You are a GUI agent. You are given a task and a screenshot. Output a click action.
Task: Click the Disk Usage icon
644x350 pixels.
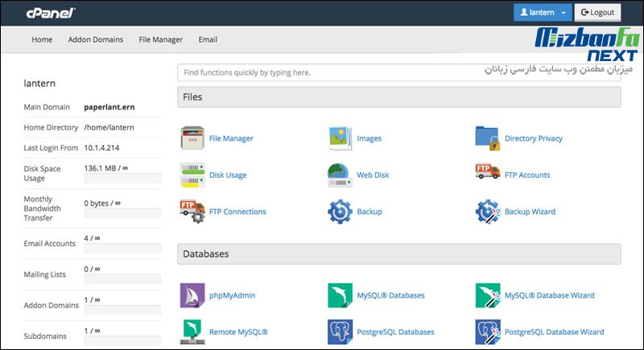click(193, 175)
